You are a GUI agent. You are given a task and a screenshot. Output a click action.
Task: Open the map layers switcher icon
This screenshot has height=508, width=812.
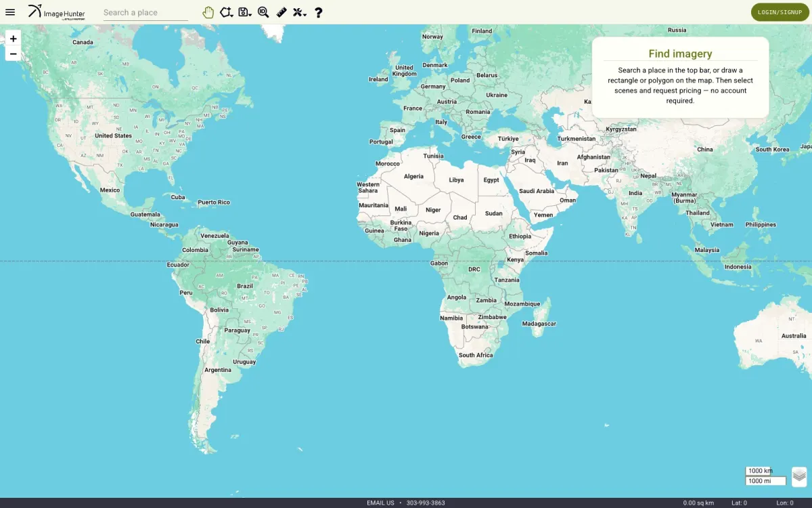[799, 476]
